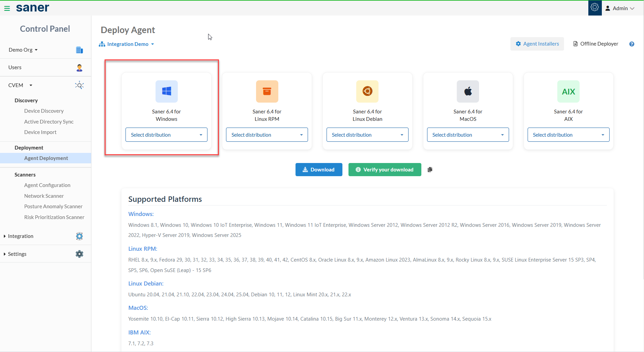
Task: Click the Deployment section header
Action: [29, 148]
